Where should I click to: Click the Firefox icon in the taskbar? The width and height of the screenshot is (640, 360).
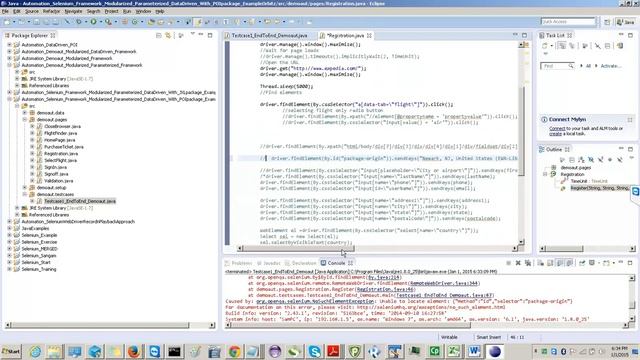tap(134, 351)
